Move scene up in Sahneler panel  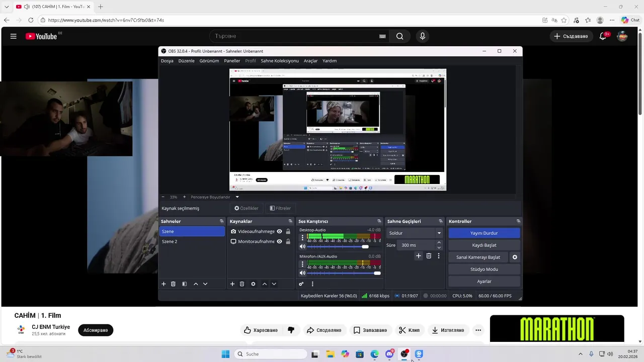[196, 284]
